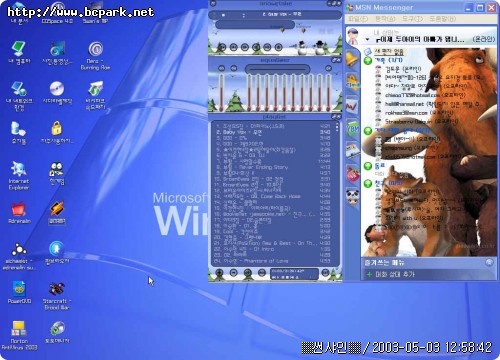Collapse the first MSN contact group (1/7)
Image resolution: width=500 pixels, height=360 pixels.
pyautogui.click(x=368, y=61)
